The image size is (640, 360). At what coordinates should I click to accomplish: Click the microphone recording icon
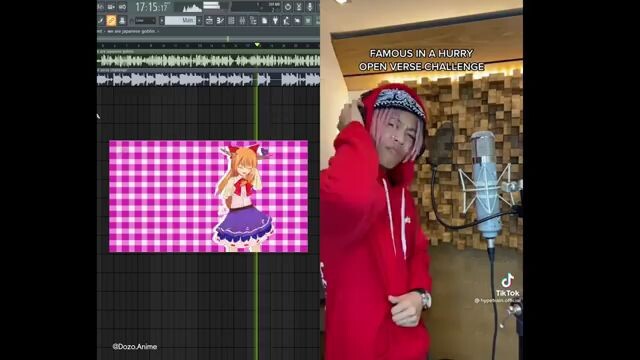click(310, 7)
